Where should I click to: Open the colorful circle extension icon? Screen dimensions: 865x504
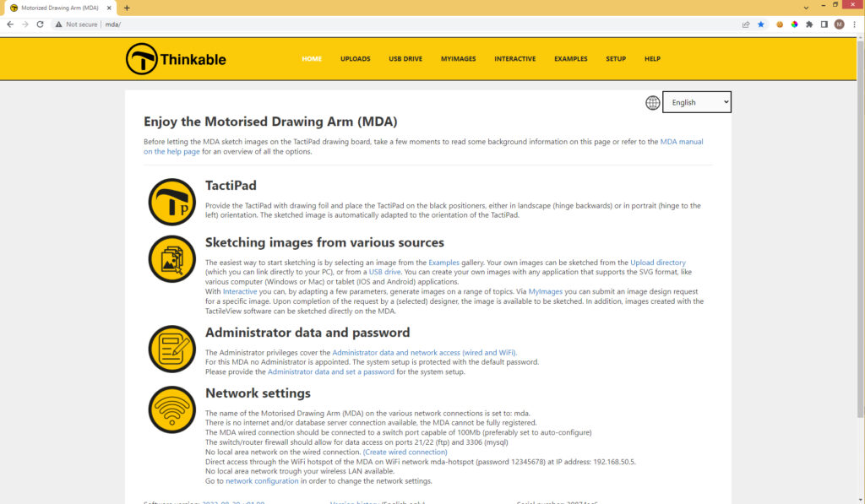pos(794,24)
